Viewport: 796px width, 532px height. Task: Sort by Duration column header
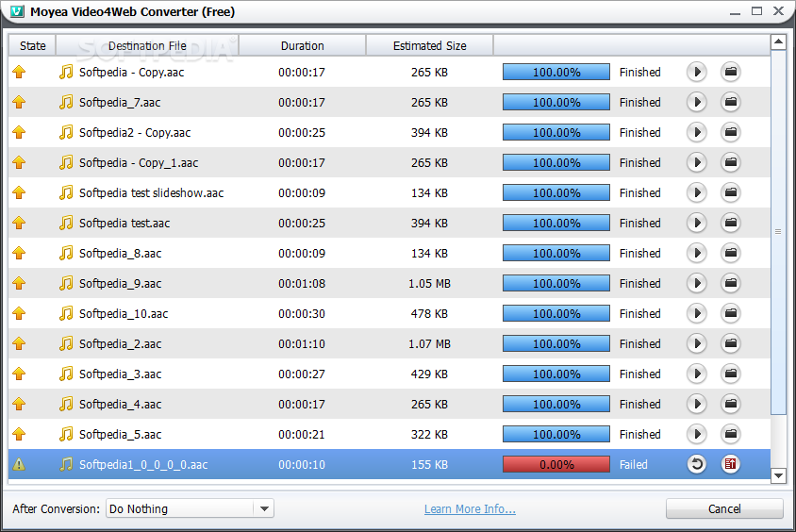tap(303, 45)
